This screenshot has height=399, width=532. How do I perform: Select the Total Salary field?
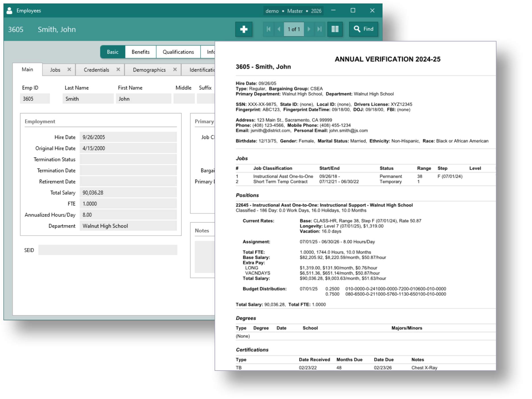128,193
